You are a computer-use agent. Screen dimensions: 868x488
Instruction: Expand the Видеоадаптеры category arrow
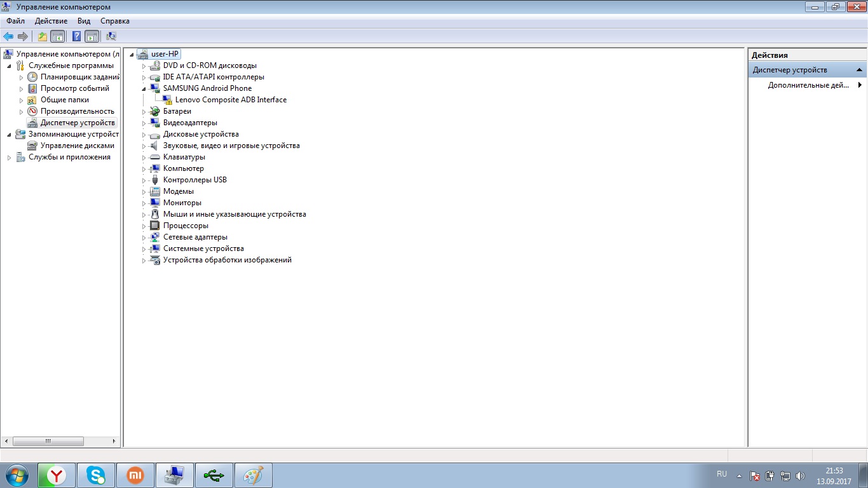(144, 123)
